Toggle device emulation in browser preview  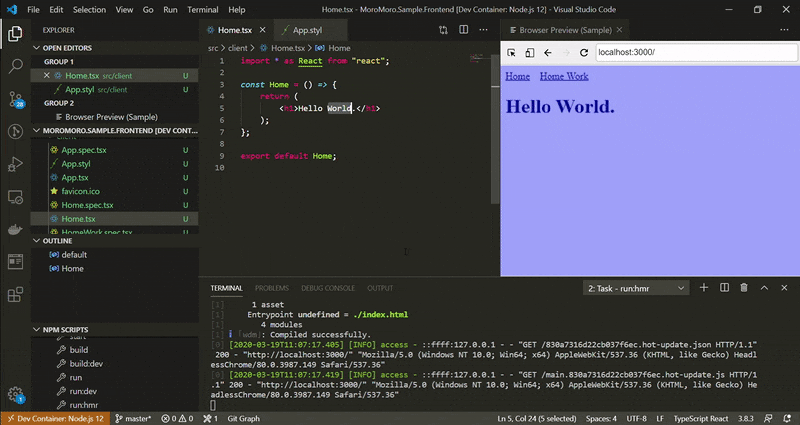coord(528,52)
